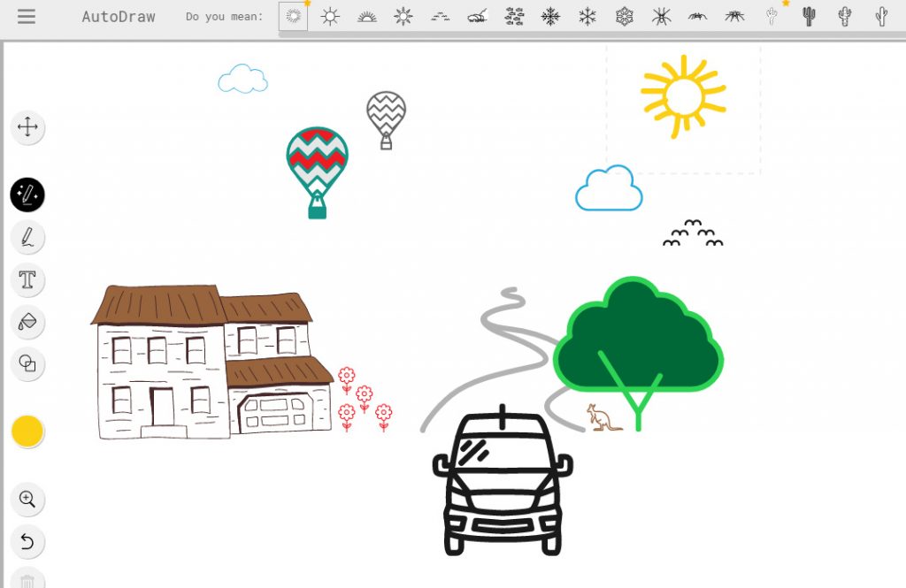Choose the hexagonal ornate snowflake suggestion

(625, 17)
